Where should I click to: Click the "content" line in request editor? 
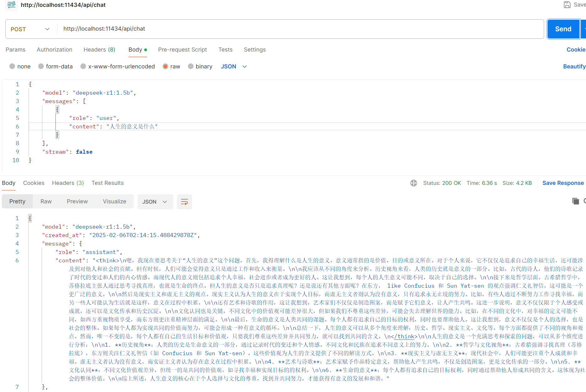(114, 127)
